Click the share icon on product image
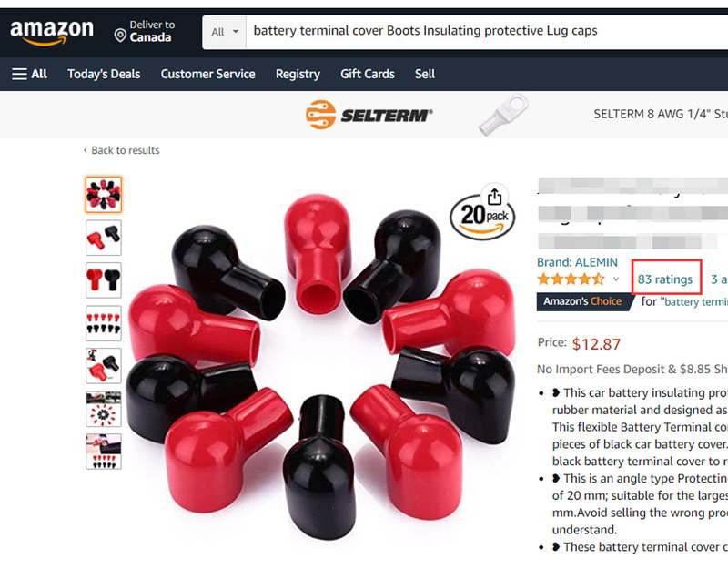Image resolution: width=728 pixels, height=569 pixels. [x=494, y=197]
